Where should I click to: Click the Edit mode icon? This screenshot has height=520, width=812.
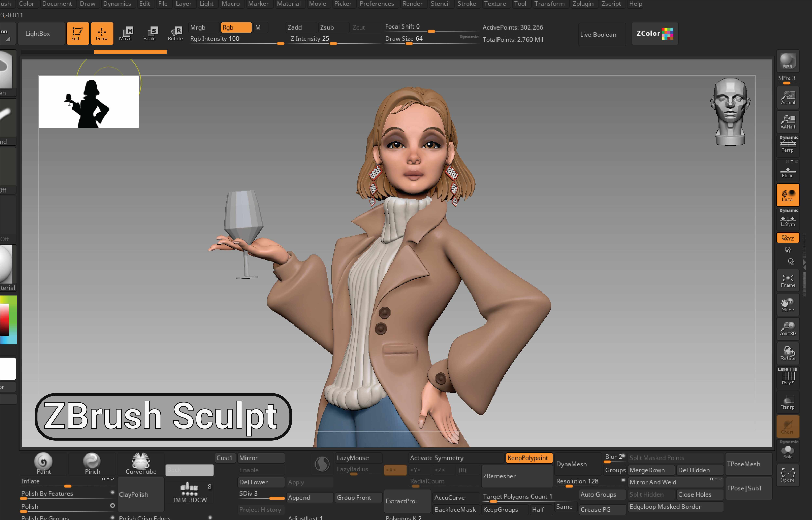(x=77, y=34)
